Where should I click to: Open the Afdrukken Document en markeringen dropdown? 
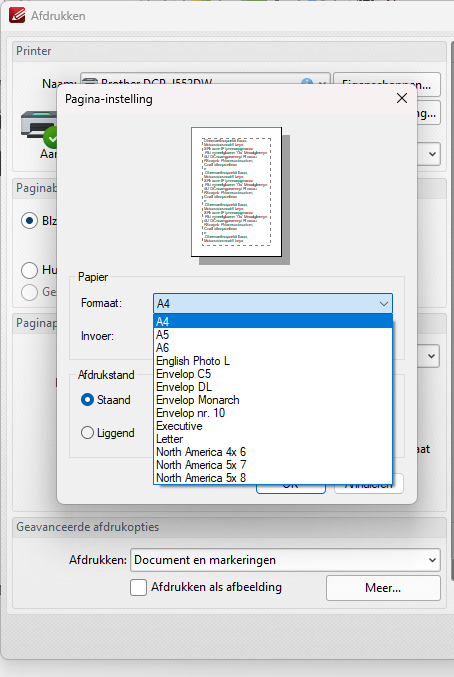tap(285, 560)
